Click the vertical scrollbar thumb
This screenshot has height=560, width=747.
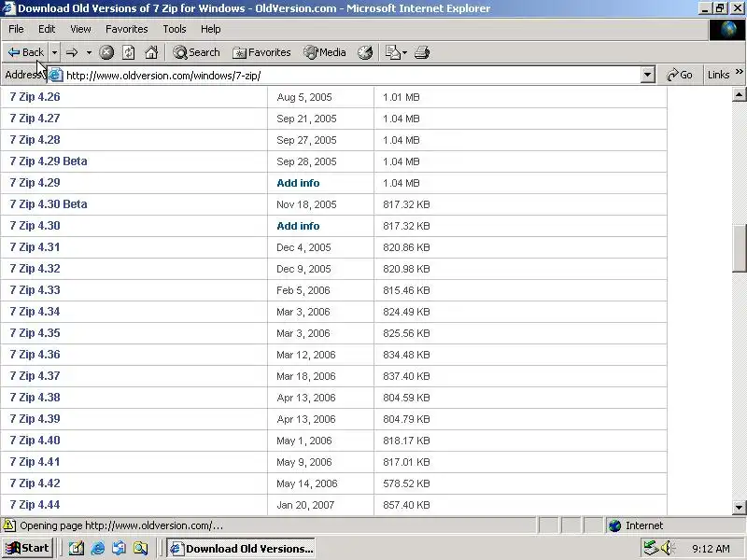point(739,247)
